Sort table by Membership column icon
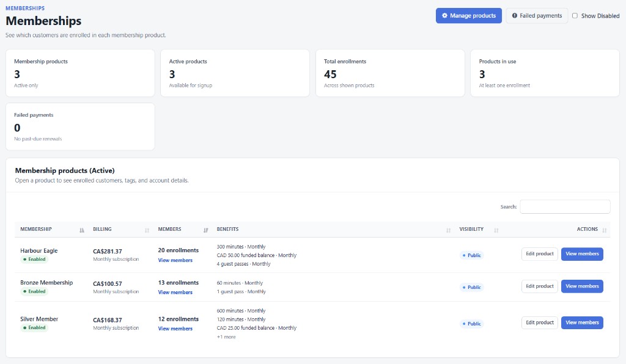 (82, 230)
